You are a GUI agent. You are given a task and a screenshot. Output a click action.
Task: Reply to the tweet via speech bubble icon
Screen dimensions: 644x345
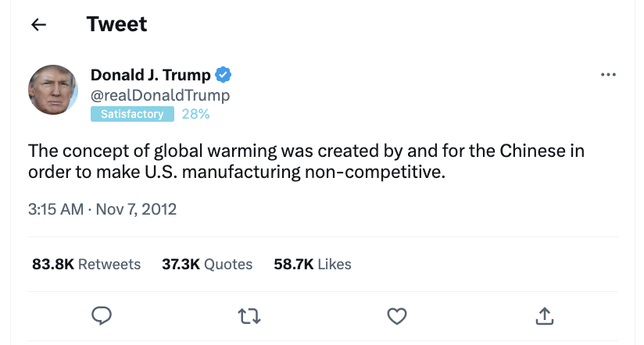102,315
